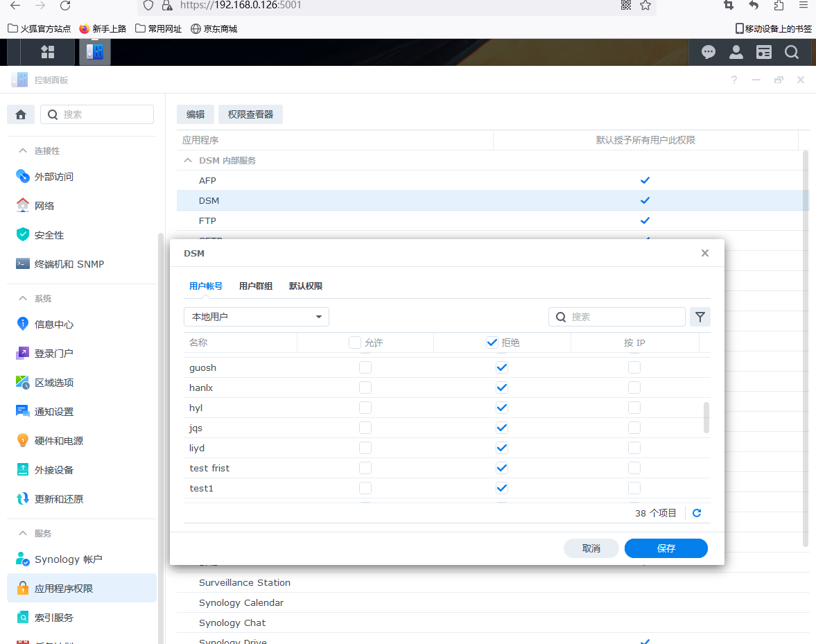Open the 本地用户 user type dropdown
This screenshot has width=816, height=644.
click(x=256, y=317)
